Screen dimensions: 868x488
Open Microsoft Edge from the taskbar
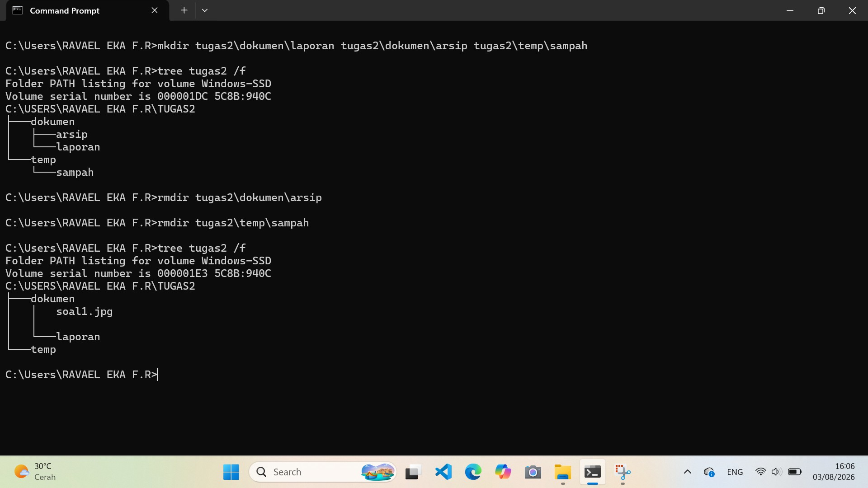tap(473, 472)
